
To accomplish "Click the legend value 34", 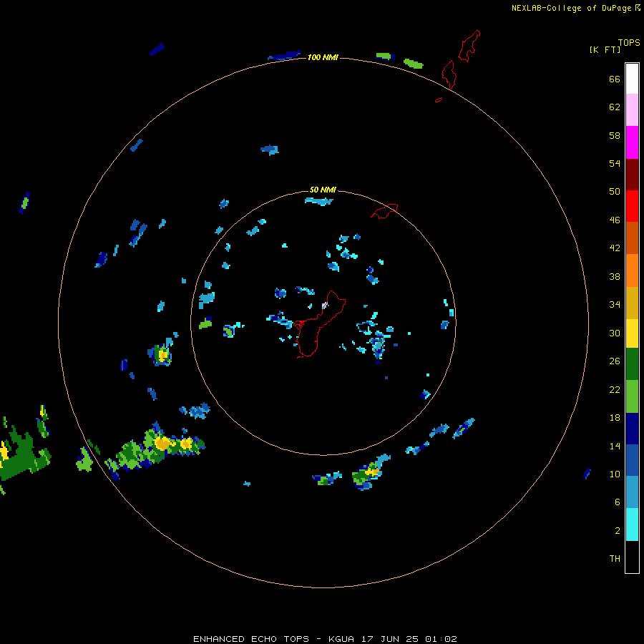I will 615,304.
